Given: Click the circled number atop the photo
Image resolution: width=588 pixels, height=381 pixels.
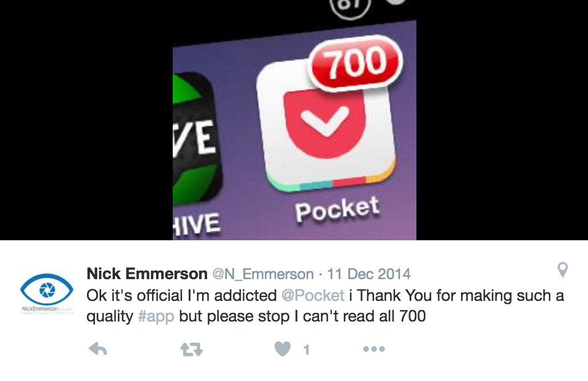Looking at the screenshot, I should [350, 7].
